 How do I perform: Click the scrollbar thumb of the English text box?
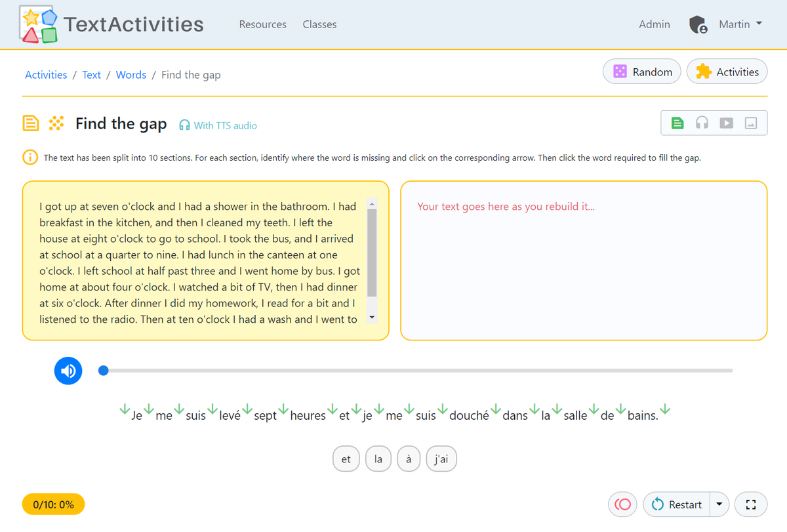click(x=372, y=253)
